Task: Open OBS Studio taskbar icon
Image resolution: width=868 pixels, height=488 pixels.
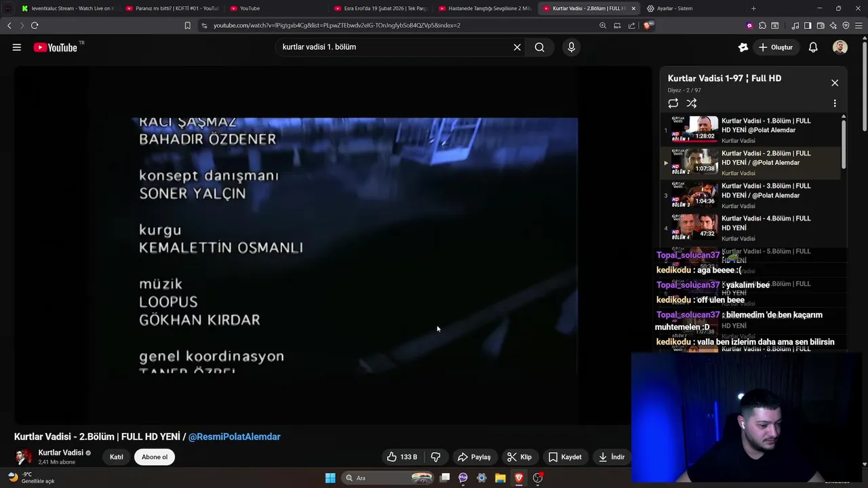Action: pos(538,478)
